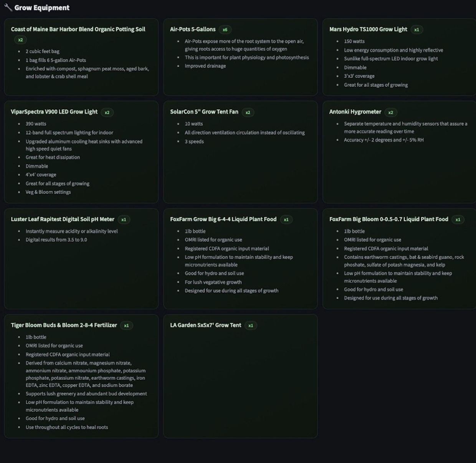Image resolution: width=476 pixels, height=463 pixels.
Task: Click the x2 badge on Coast of Maine soil
Action: tap(20, 40)
